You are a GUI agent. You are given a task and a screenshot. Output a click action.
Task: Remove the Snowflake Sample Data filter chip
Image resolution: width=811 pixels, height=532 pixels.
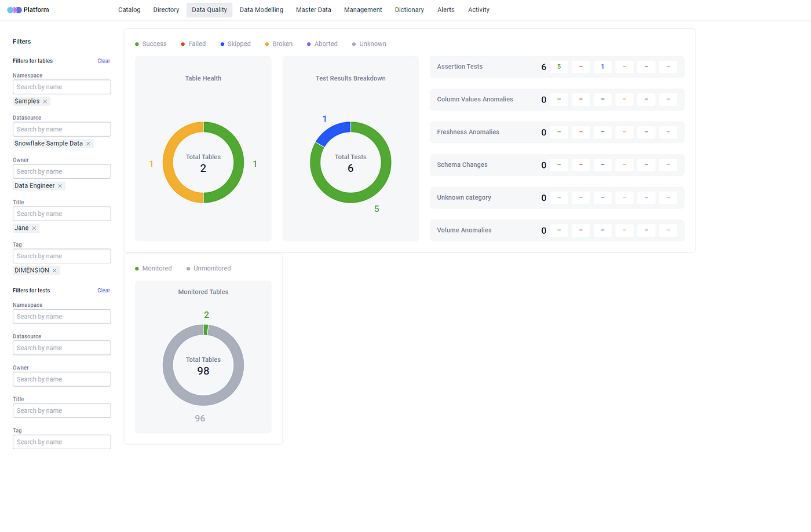88,144
